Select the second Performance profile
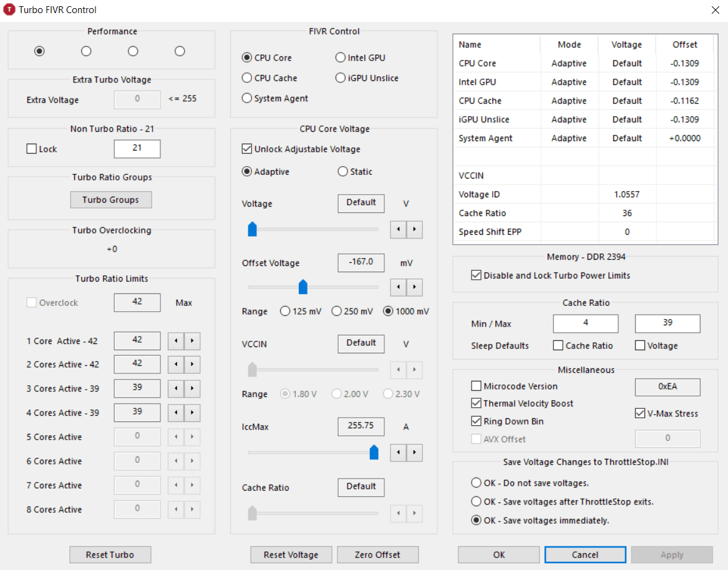 click(x=86, y=51)
